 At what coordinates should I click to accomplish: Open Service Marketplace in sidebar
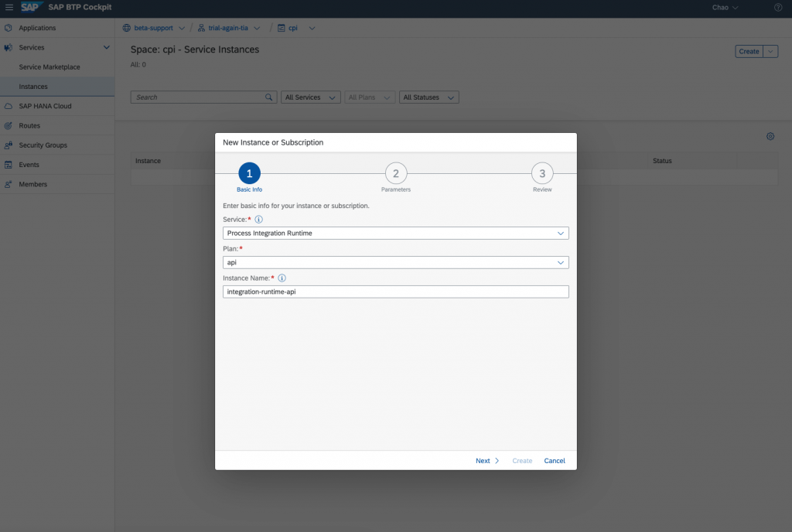coord(49,66)
